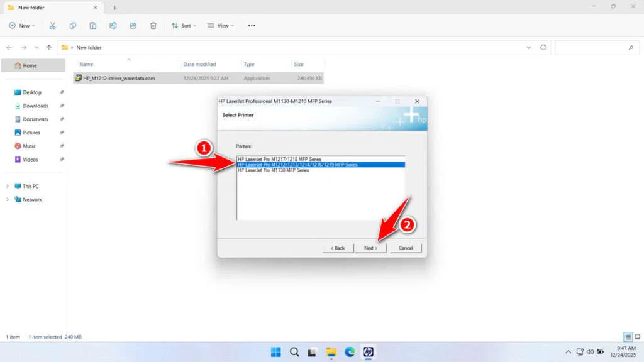Share the file via the Share icon
The height and width of the screenshot is (362, 644).
pyautogui.click(x=133, y=26)
